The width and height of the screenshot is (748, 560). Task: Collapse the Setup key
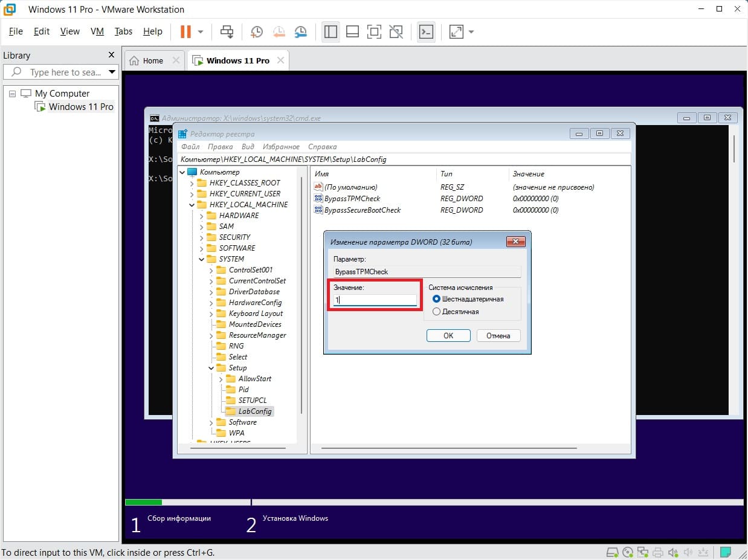pyautogui.click(x=211, y=368)
